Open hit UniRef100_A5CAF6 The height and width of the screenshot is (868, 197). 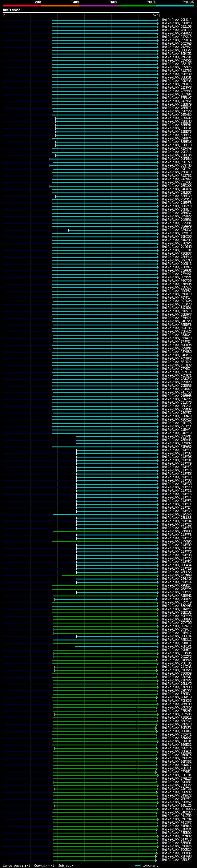(177, 84)
